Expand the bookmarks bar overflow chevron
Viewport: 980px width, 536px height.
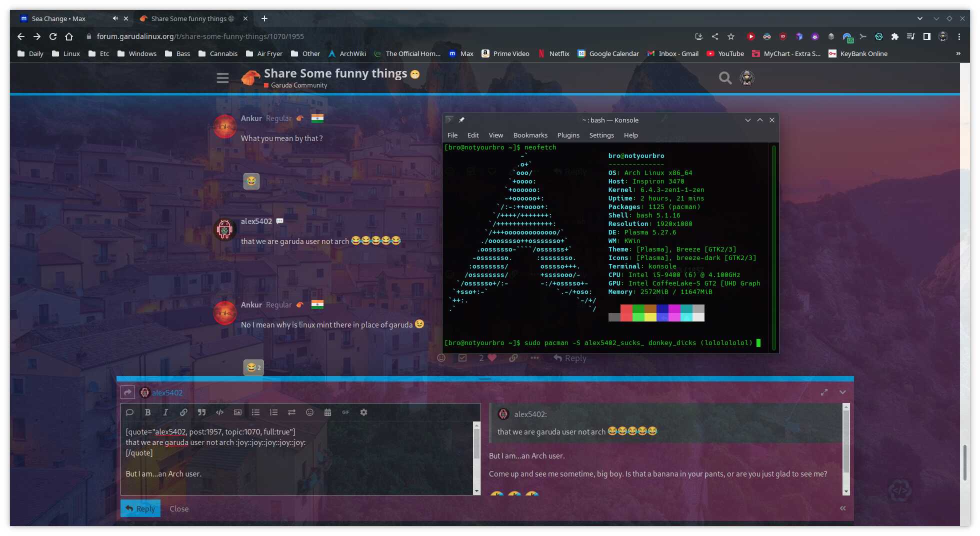point(958,53)
